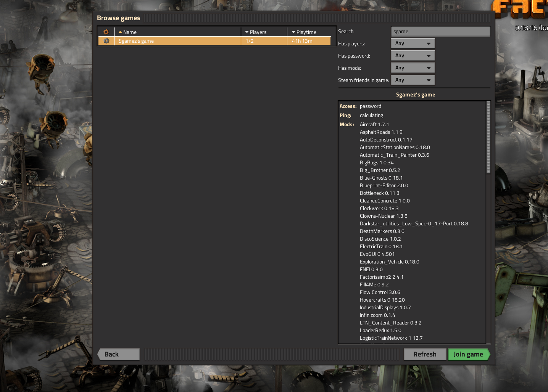
Task: Click the Sgamez's game details title
Action: click(416, 95)
